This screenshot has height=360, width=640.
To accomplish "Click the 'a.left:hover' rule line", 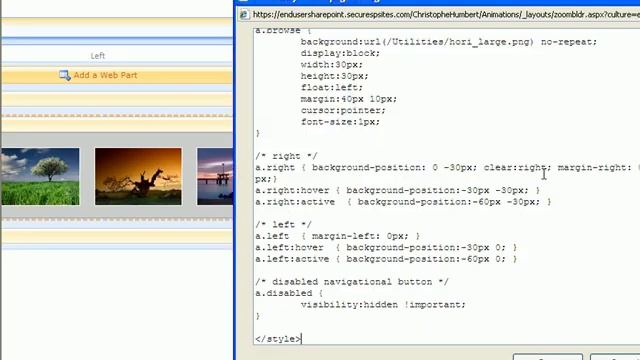I will click(386, 247).
